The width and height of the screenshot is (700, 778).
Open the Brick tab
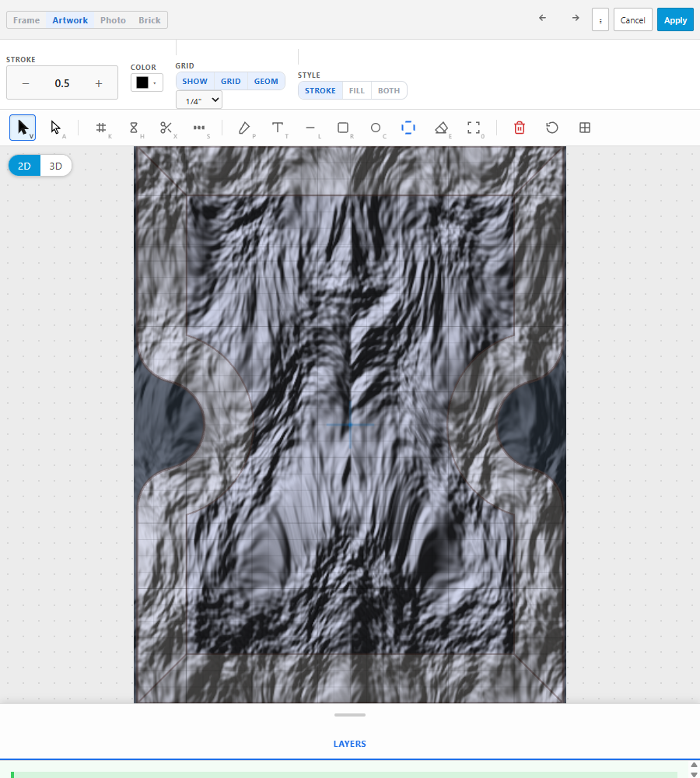(x=149, y=20)
